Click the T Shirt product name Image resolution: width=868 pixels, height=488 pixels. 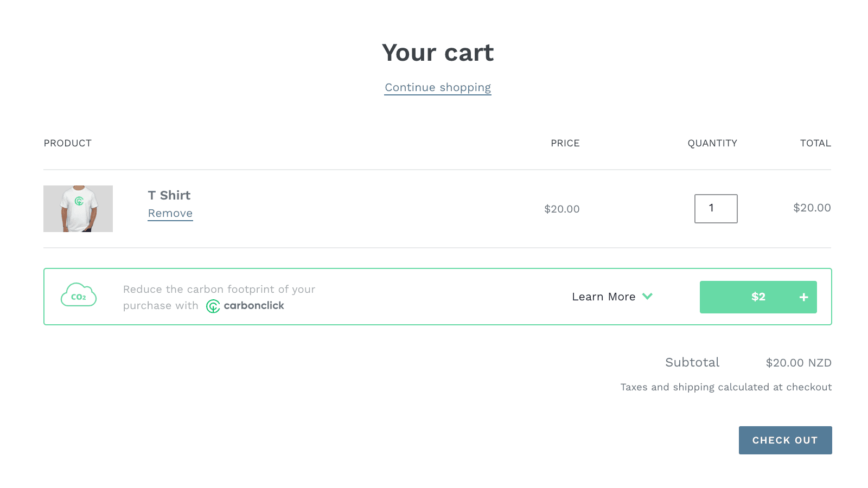169,195
